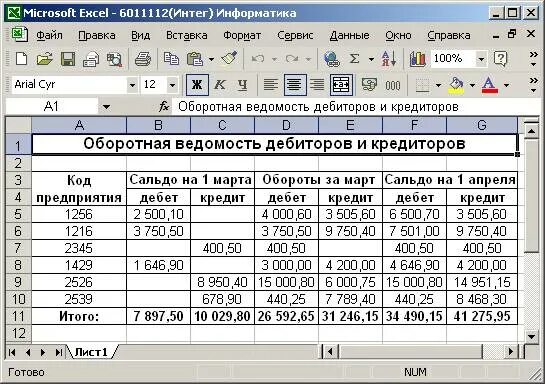The image size is (545, 384).
Task: Click enterprise code cell 2526
Action: coord(79,282)
